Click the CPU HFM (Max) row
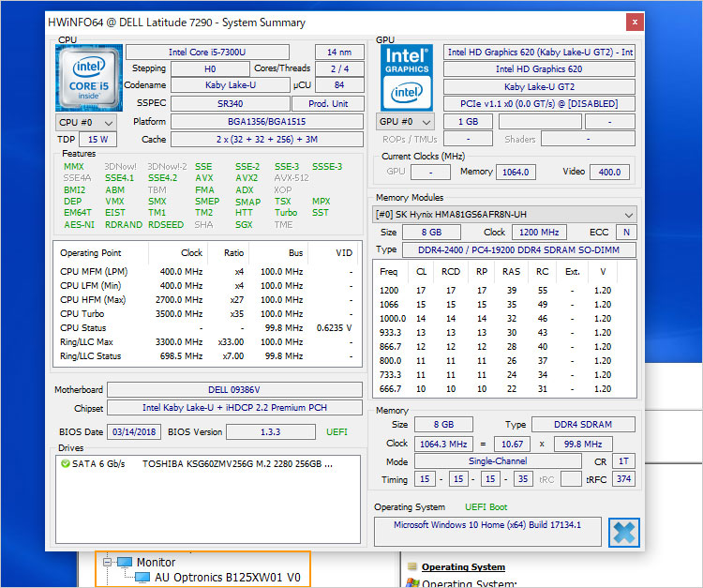703x588 pixels. (x=207, y=299)
